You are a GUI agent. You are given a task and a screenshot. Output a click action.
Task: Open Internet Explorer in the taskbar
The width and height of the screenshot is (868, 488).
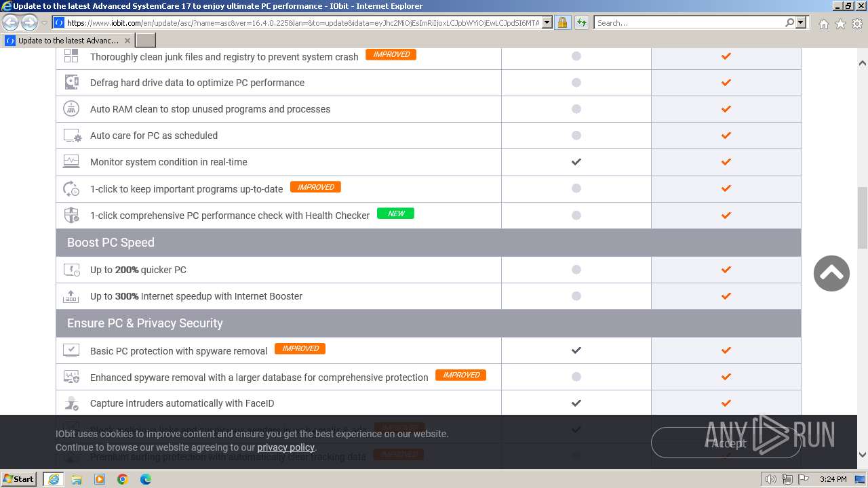[54, 479]
